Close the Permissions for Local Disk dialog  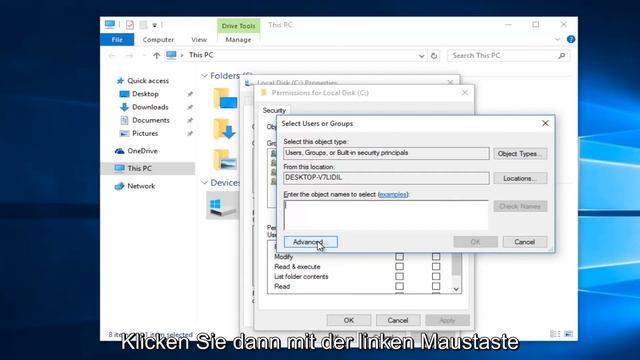[465, 93]
